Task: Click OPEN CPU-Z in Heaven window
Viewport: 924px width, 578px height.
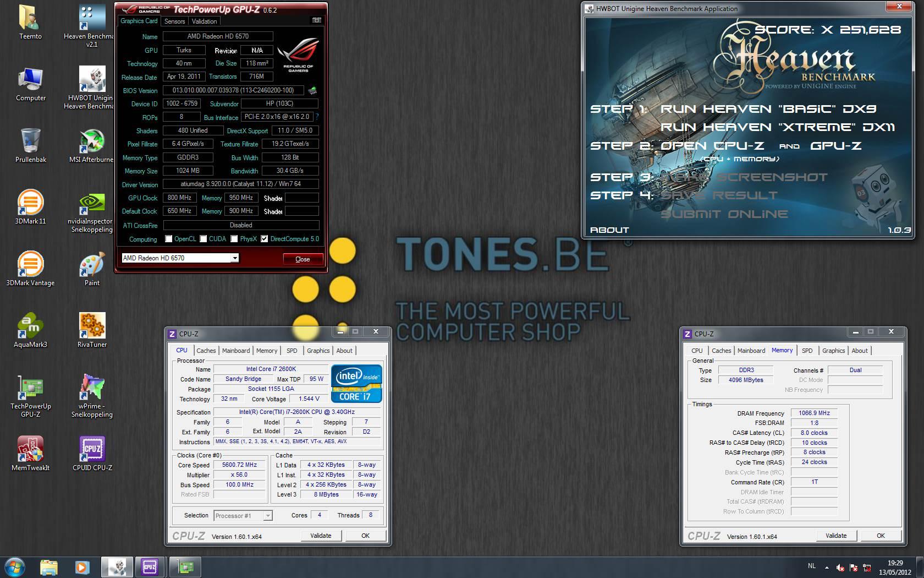Action: pyautogui.click(x=712, y=146)
